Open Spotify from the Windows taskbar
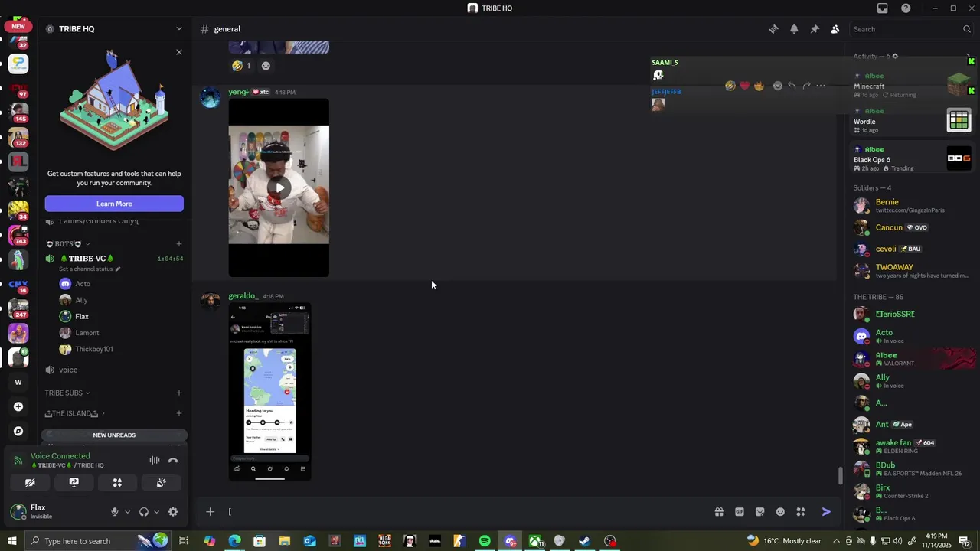The image size is (980, 551). pyautogui.click(x=485, y=541)
